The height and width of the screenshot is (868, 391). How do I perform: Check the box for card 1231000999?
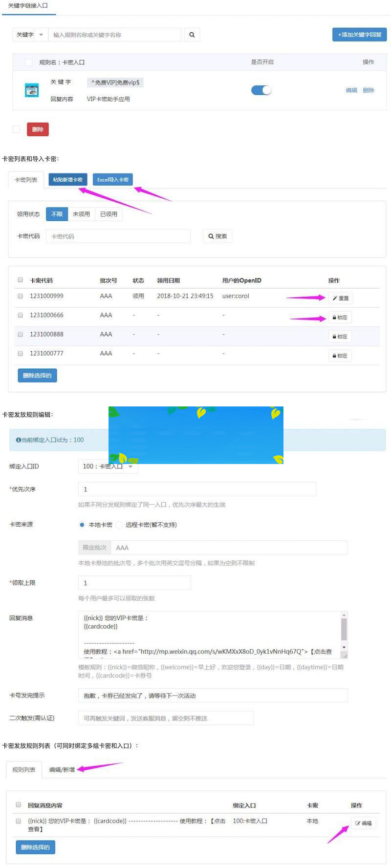click(21, 296)
